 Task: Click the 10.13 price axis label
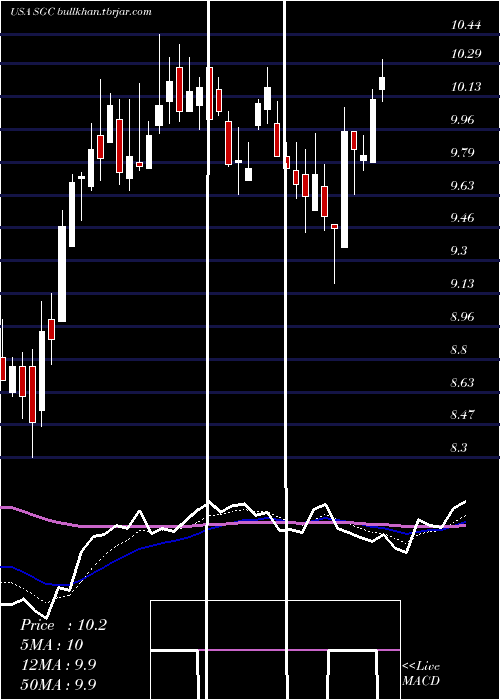466,87
